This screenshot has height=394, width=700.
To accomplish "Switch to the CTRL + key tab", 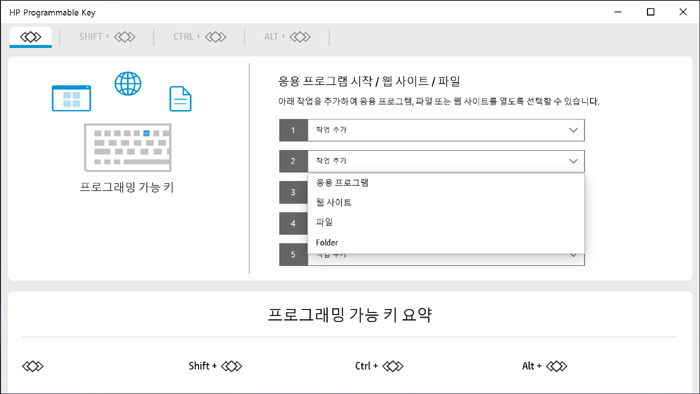I will [x=200, y=37].
